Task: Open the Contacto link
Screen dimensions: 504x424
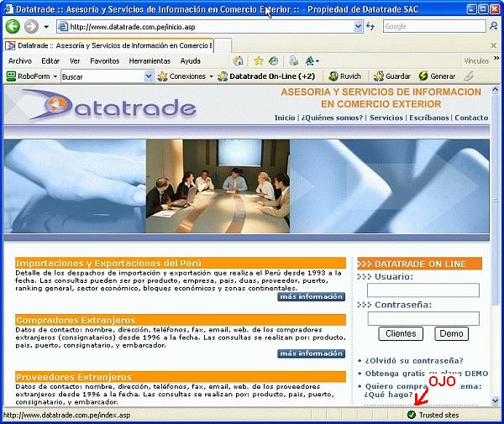Action: tap(471, 118)
